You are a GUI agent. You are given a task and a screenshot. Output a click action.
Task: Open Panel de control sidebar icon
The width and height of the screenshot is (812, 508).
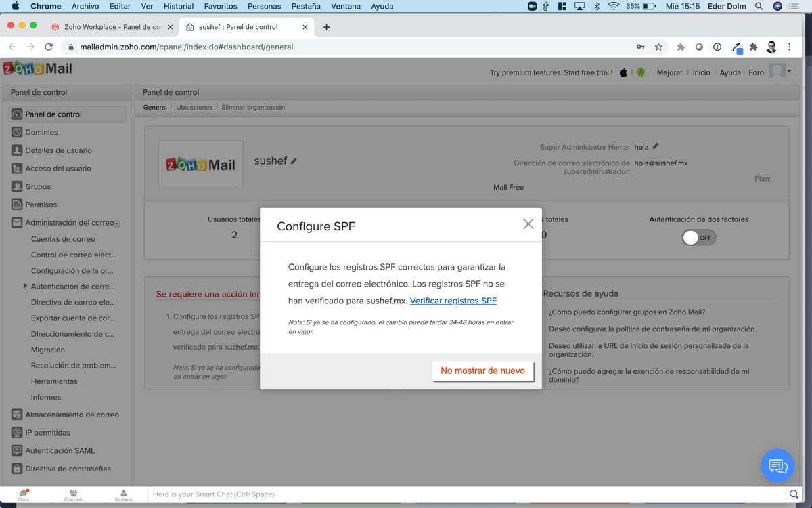coord(18,114)
